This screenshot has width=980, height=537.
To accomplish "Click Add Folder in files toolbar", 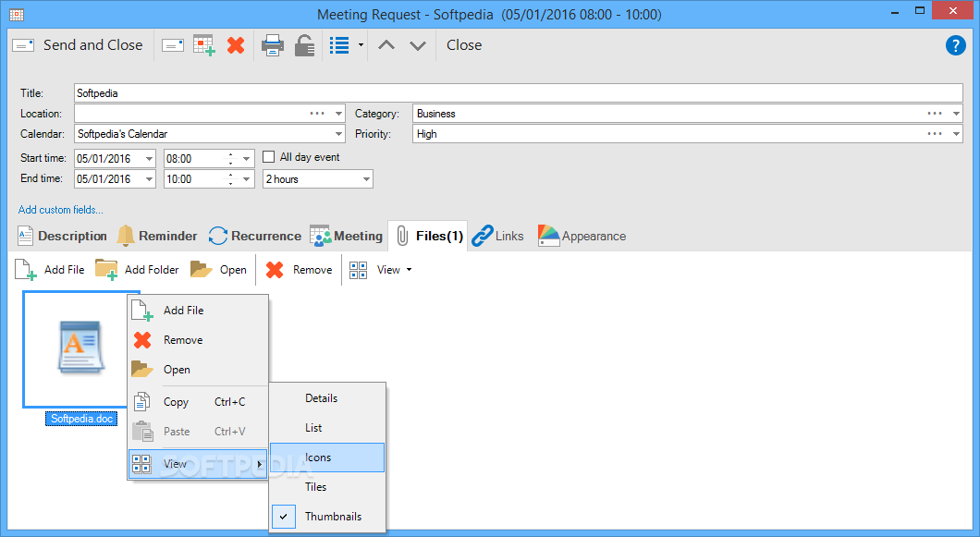I will 137,270.
